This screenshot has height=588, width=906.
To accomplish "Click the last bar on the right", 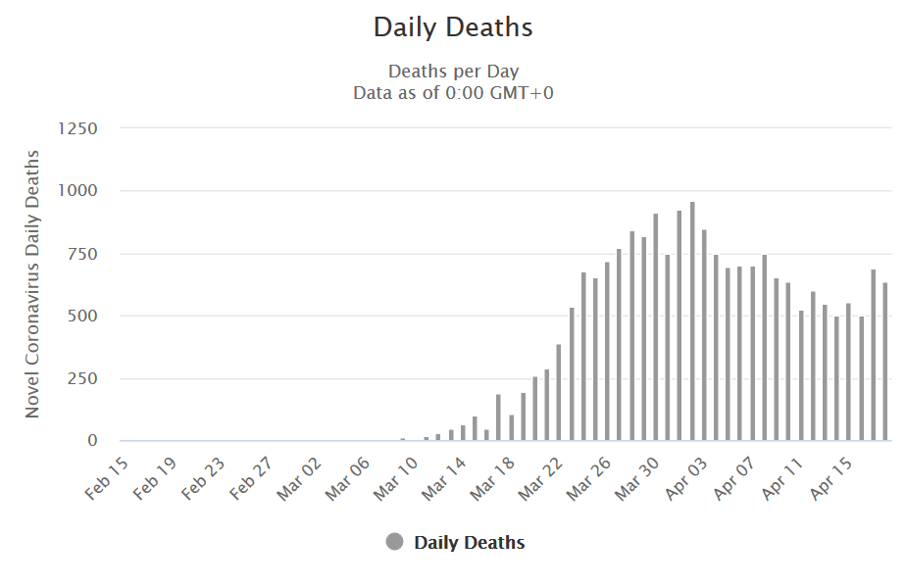I will [885, 362].
